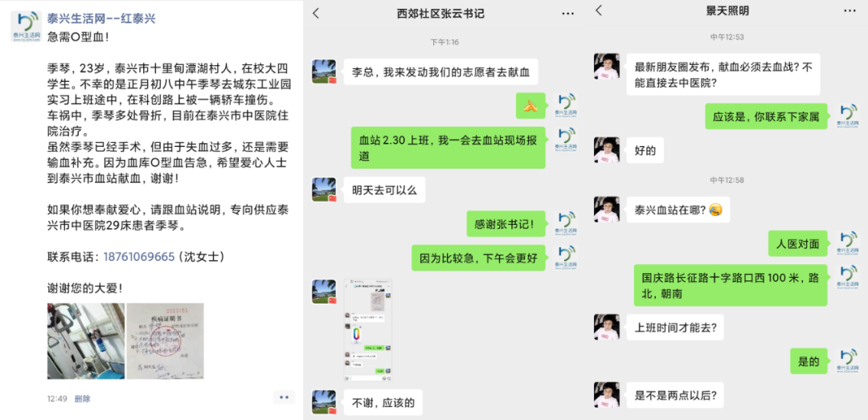Tap the banana emoji message bubble
868x420 pixels.
[530, 106]
